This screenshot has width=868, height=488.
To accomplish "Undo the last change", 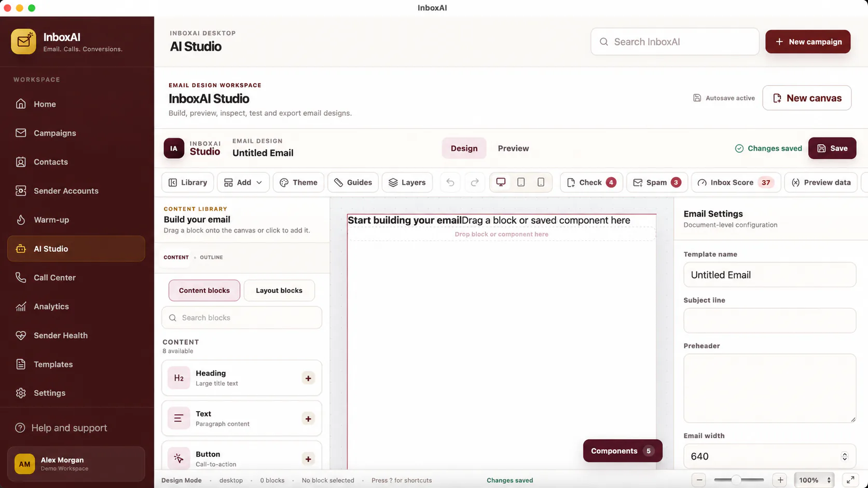I will tap(450, 182).
